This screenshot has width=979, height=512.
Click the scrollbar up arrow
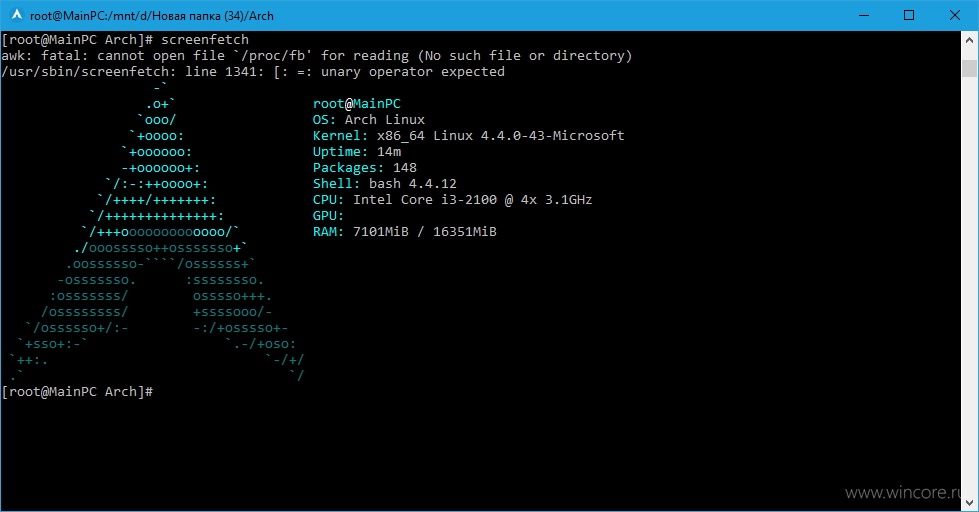click(x=970, y=39)
